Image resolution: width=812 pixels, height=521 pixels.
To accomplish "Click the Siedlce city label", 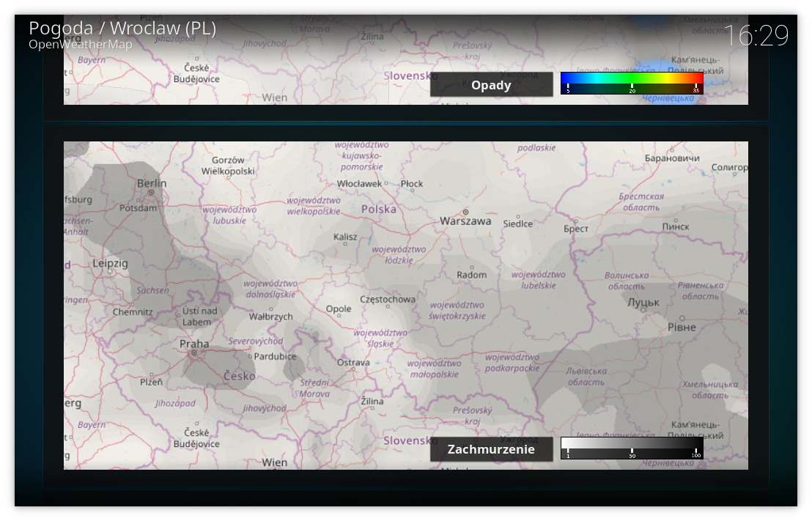I will 518,223.
